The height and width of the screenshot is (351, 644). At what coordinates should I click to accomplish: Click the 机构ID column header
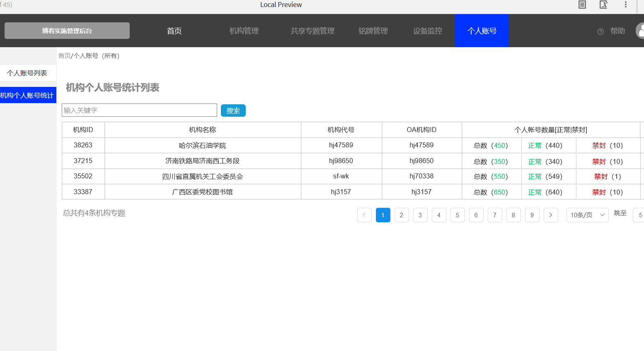(83, 130)
